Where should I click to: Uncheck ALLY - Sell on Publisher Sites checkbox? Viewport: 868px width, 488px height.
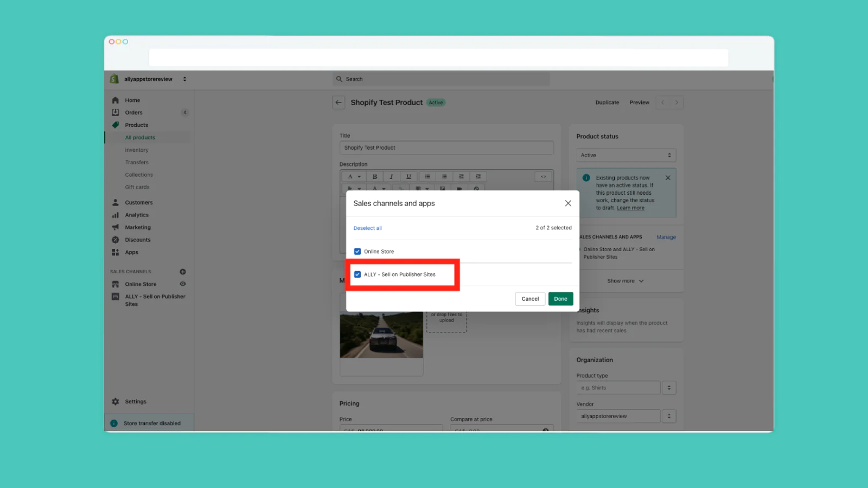click(x=358, y=274)
